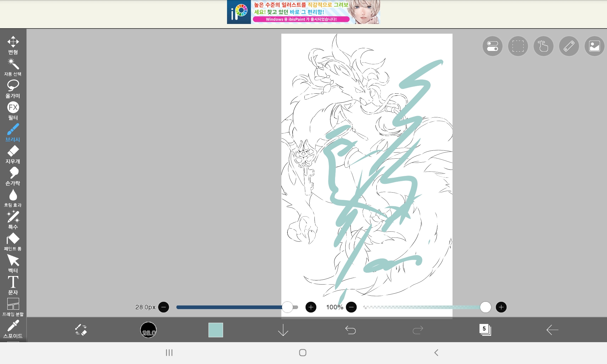
Task: Click the undo arrow button
Action: coord(351,330)
